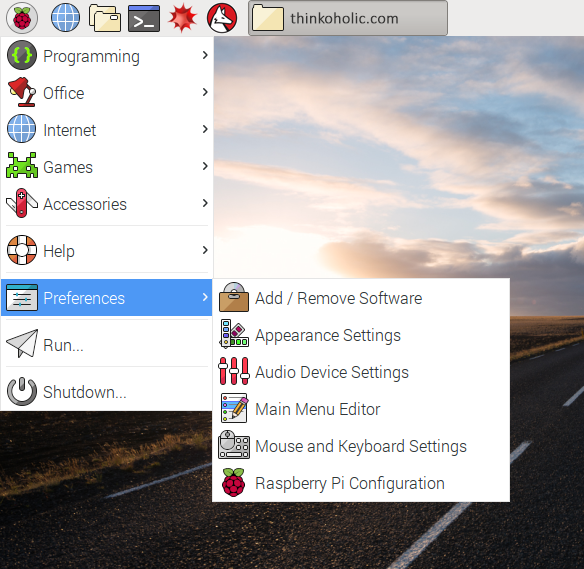The width and height of the screenshot is (584, 569).
Task: Click the Wolfram wolf icon in taskbar
Action: pos(222,18)
